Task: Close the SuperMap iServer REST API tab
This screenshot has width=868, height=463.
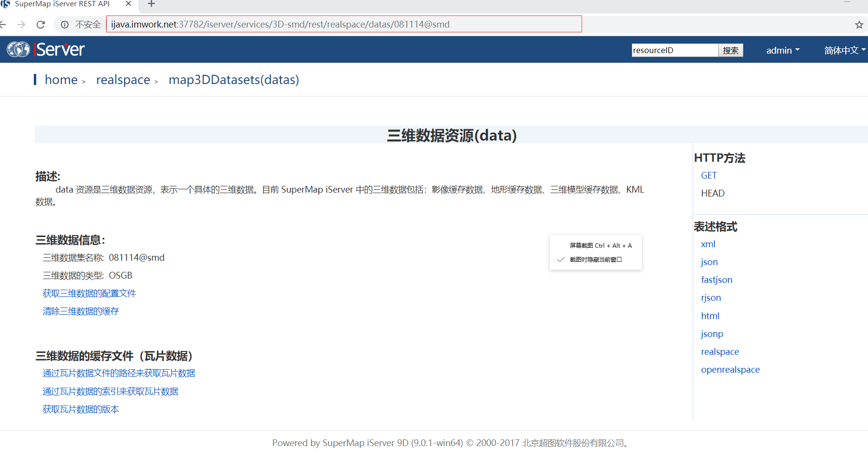Action: point(128,4)
